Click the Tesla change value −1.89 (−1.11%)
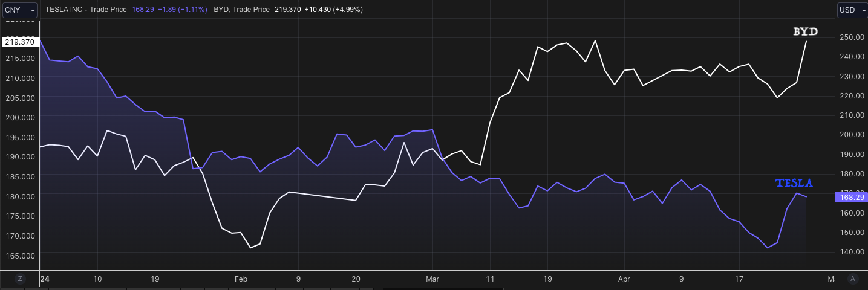 tap(181, 10)
